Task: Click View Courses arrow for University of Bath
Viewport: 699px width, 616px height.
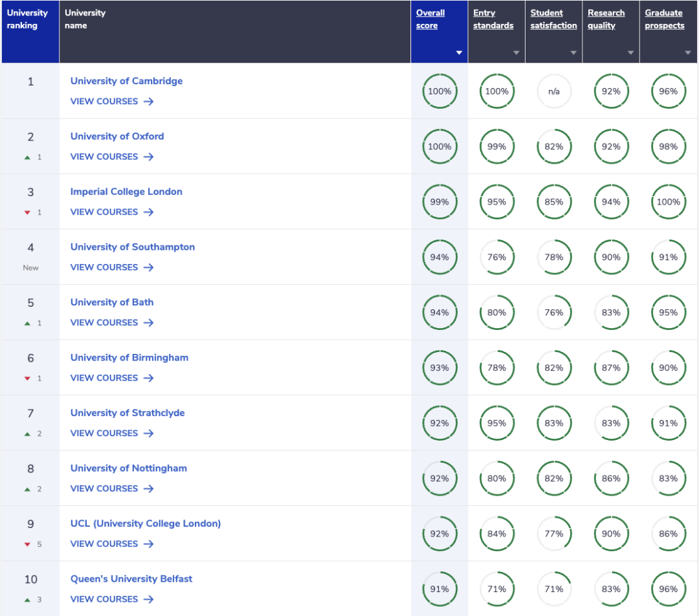Action: tap(148, 322)
